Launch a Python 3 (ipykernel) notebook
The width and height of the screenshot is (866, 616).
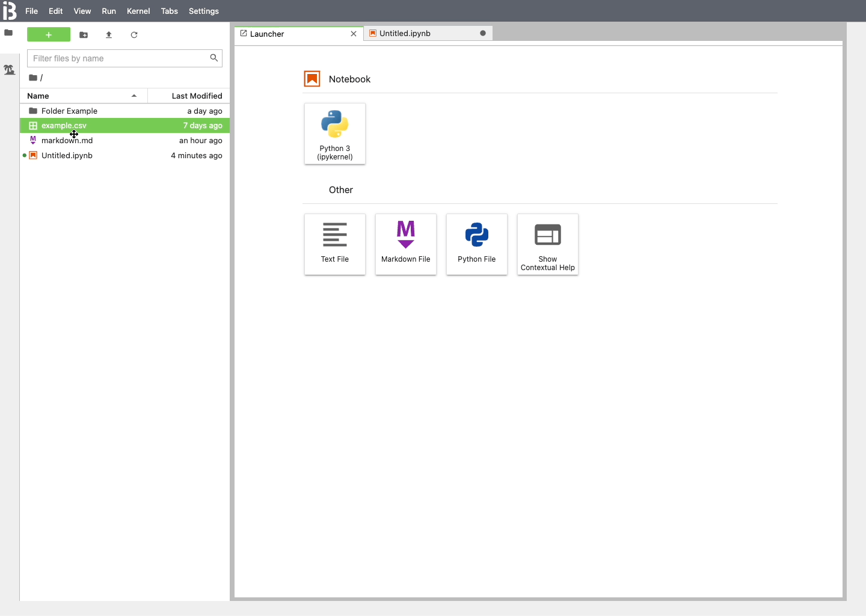[335, 134]
